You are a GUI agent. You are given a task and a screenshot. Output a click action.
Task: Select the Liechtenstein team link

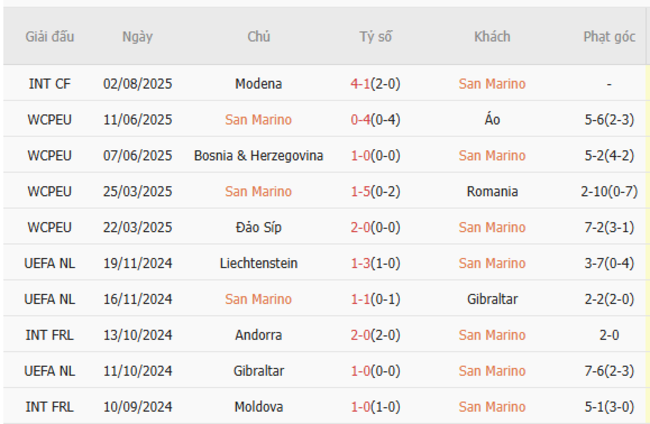[259, 263]
